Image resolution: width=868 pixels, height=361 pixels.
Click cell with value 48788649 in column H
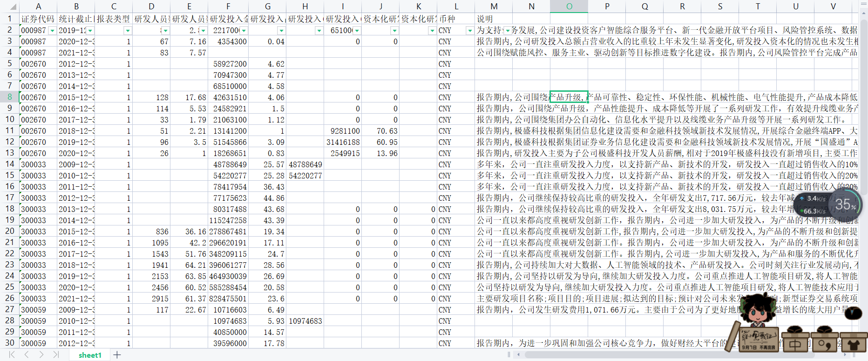[x=305, y=164]
